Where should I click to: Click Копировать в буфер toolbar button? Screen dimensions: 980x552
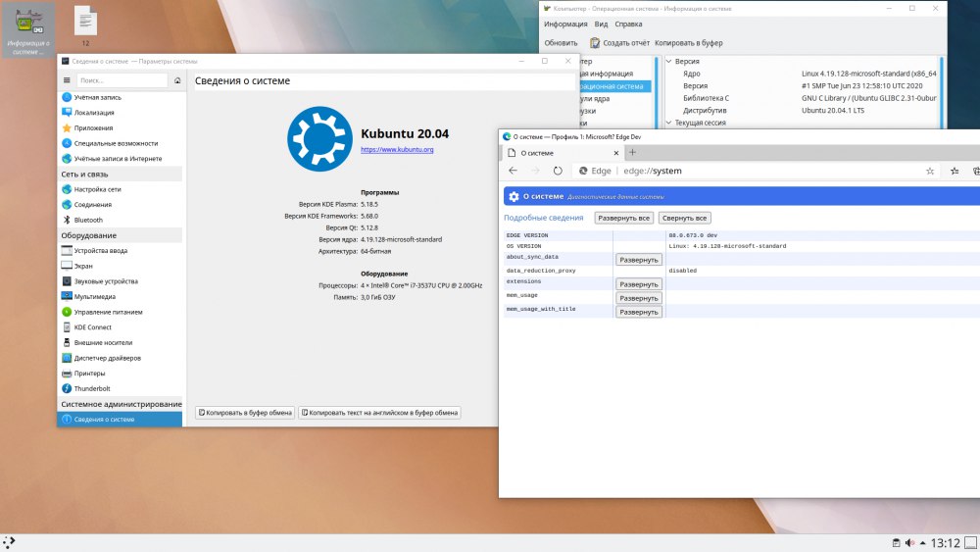click(x=688, y=43)
